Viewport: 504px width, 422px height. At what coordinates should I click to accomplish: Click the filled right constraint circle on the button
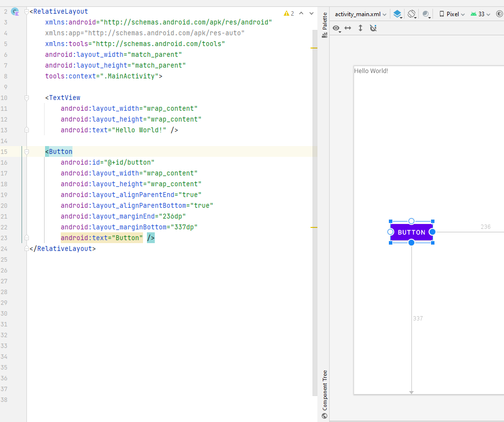click(x=432, y=232)
